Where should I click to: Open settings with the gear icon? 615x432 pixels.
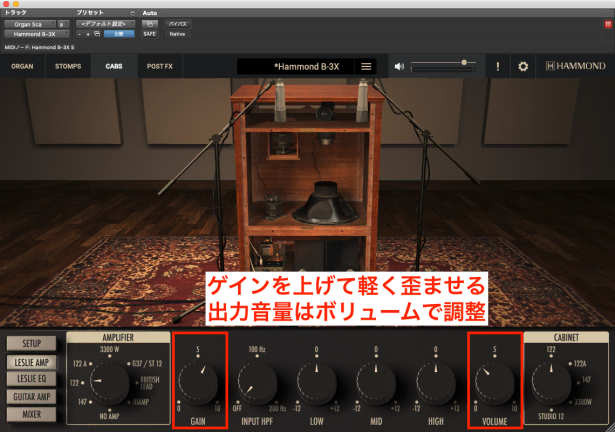coord(523,67)
